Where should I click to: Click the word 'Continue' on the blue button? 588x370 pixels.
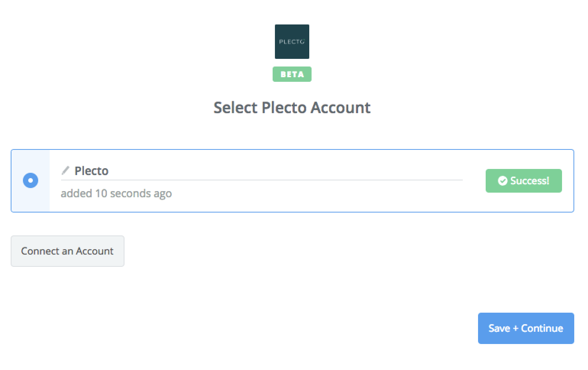coord(542,328)
